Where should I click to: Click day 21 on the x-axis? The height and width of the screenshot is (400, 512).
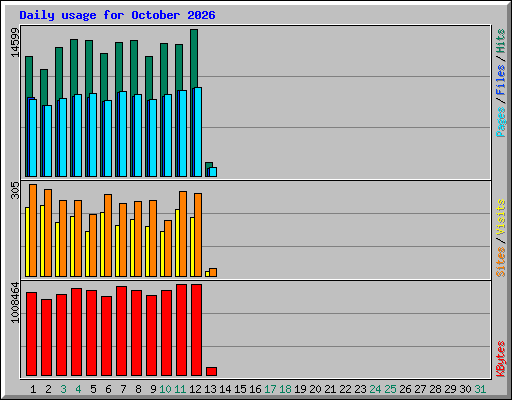point(330,389)
